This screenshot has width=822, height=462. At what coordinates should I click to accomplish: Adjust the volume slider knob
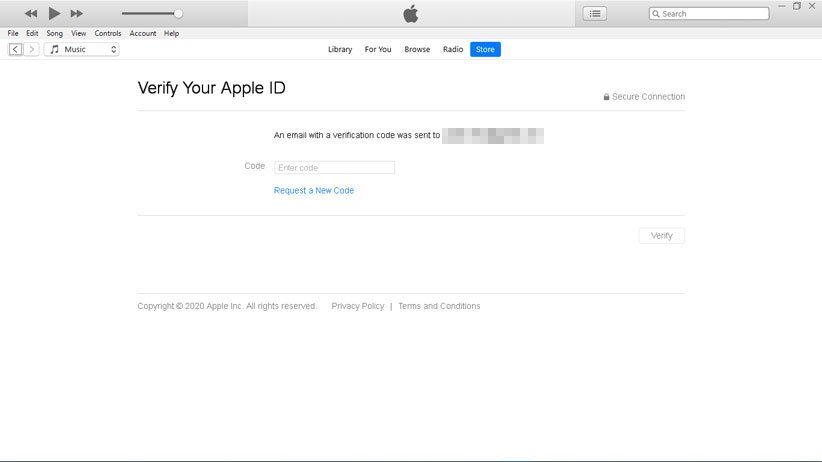pos(178,14)
